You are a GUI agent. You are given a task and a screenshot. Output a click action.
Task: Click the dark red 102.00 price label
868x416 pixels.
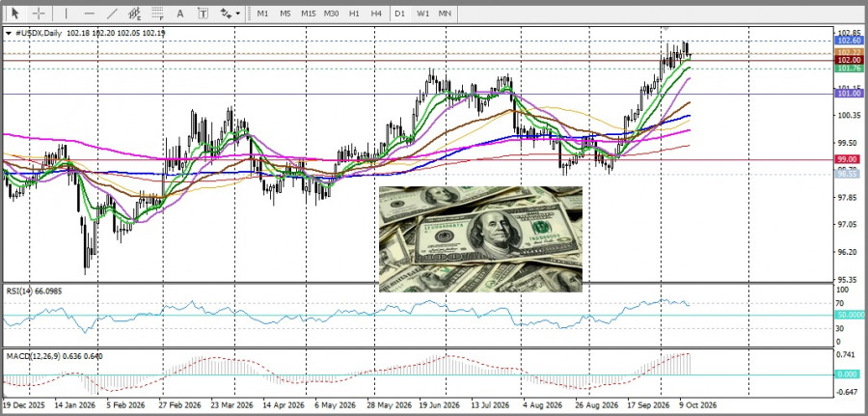click(x=849, y=60)
